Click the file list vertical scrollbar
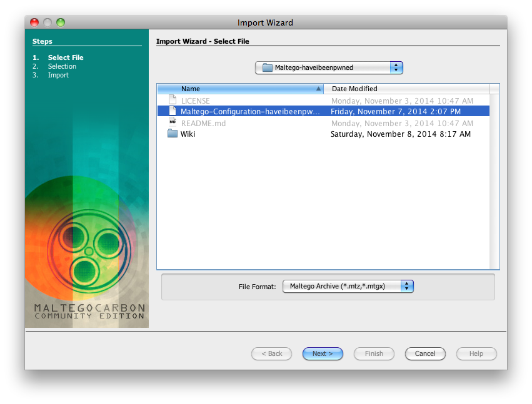Image resolution: width=532 pixels, height=404 pixels. coord(494,181)
